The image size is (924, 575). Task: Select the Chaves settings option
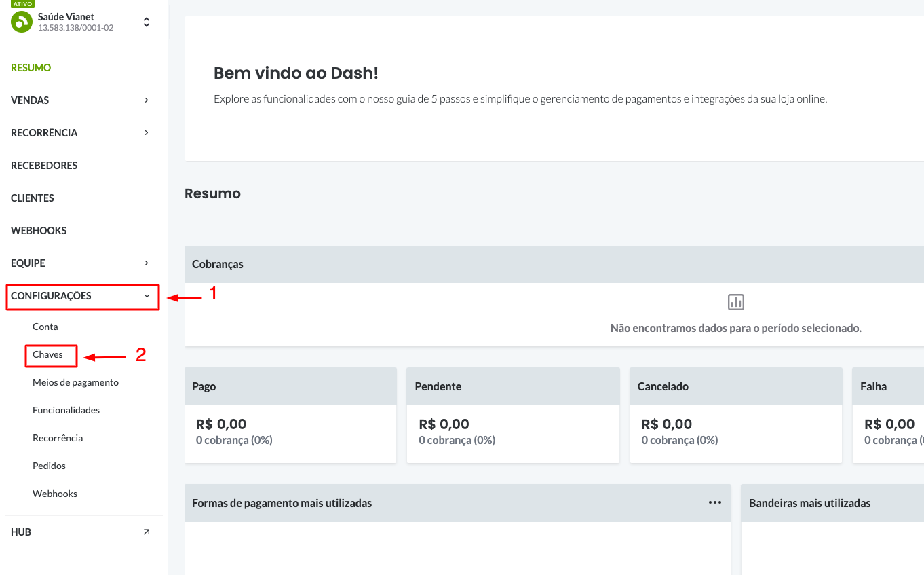coord(47,354)
